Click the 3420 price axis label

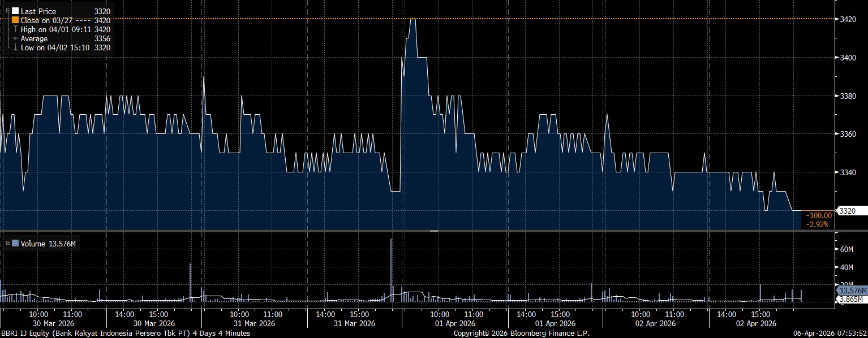point(848,19)
